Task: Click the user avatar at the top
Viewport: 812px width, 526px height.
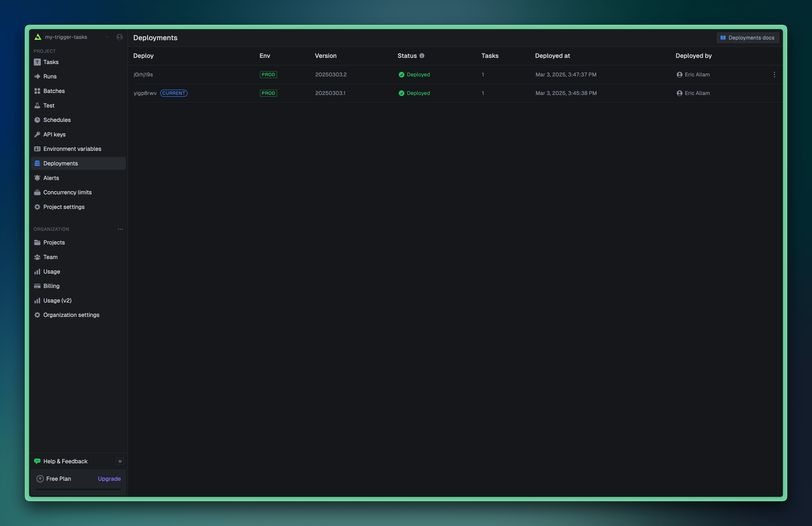Action: coord(119,37)
